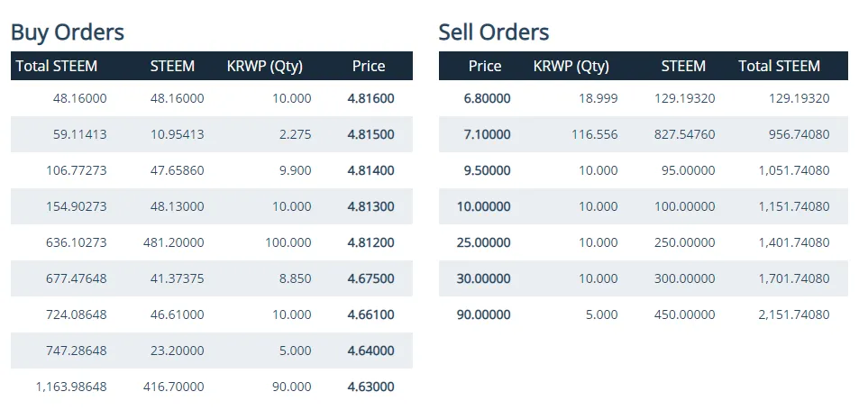Click the 25.00000 sell price
The height and width of the screenshot is (410, 868).
pos(484,242)
